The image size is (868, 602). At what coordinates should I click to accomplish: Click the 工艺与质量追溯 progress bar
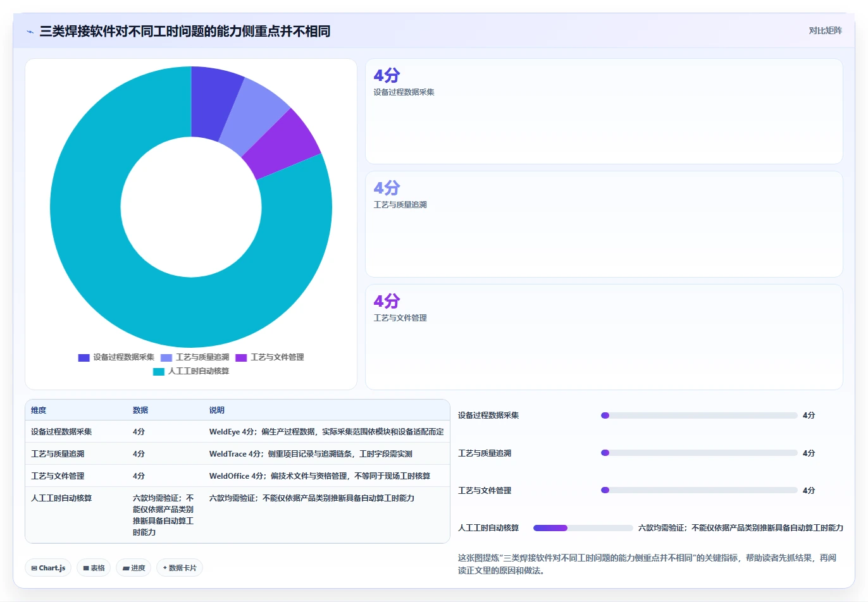tap(699, 453)
